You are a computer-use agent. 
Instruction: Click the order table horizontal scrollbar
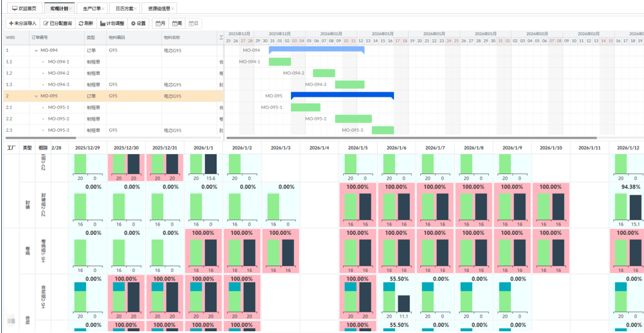(x=40, y=138)
